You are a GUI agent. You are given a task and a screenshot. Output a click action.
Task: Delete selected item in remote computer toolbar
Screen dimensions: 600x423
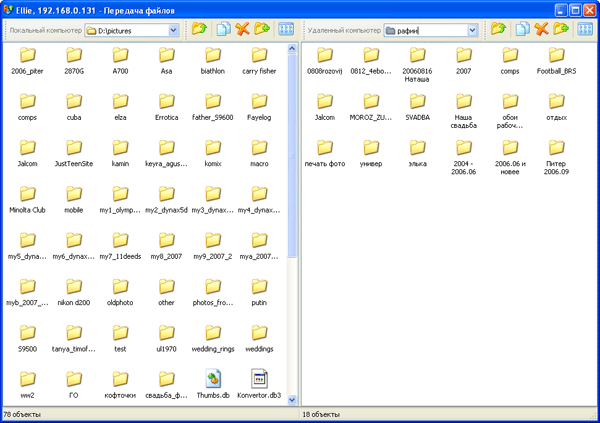(x=541, y=29)
